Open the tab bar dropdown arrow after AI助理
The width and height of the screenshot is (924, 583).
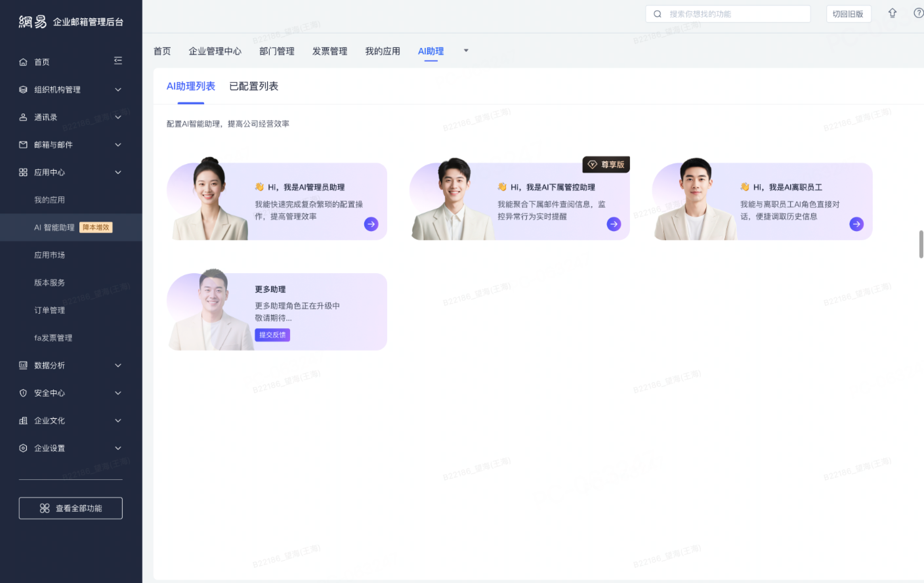(x=466, y=50)
